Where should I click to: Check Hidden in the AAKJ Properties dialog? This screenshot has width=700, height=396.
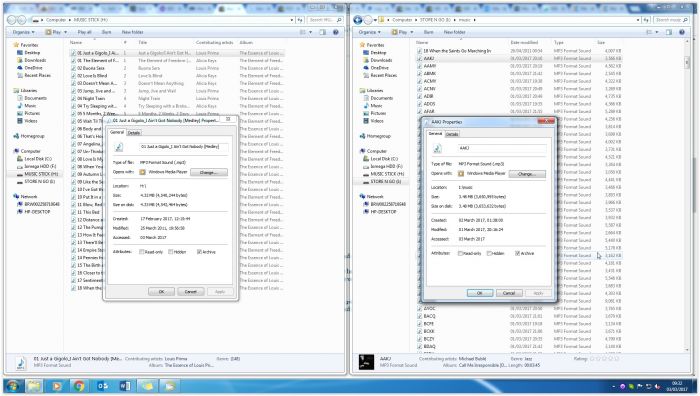click(489, 253)
